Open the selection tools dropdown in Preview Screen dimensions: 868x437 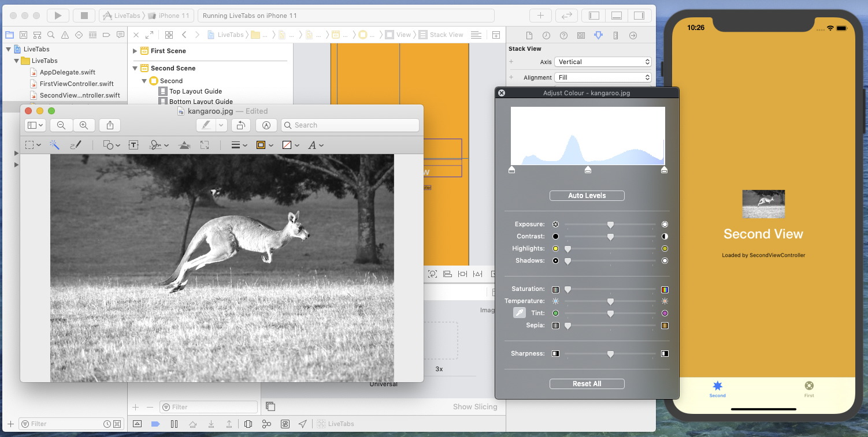[x=33, y=145]
